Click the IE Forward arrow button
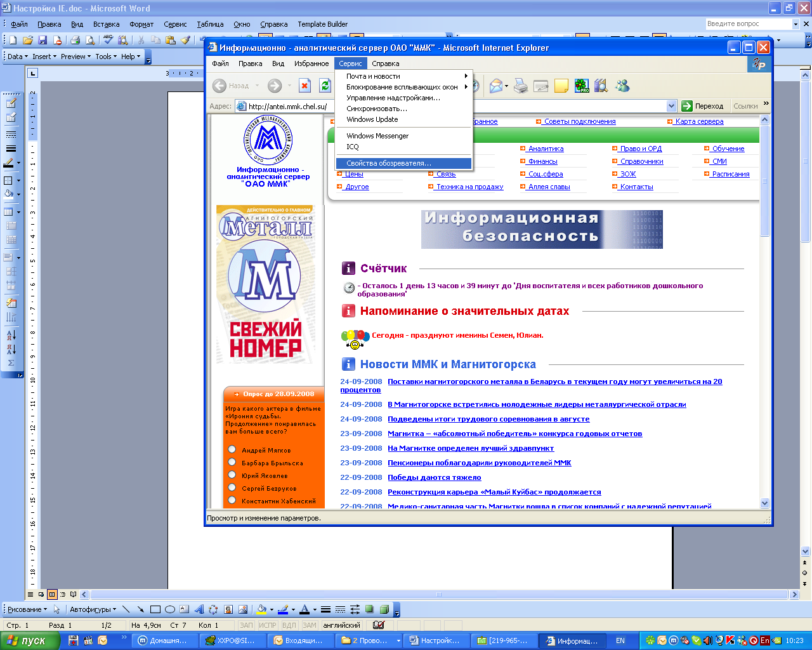 [x=275, y=86]
